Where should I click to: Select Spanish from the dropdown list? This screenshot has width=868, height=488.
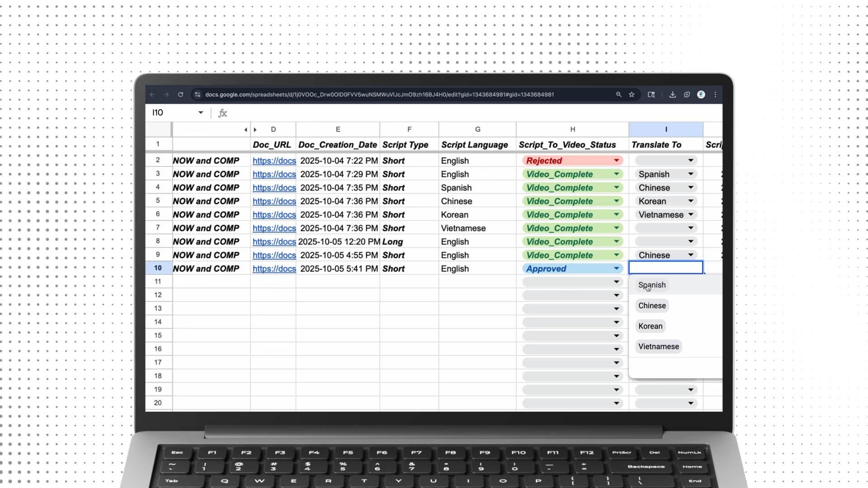(652, 285)
